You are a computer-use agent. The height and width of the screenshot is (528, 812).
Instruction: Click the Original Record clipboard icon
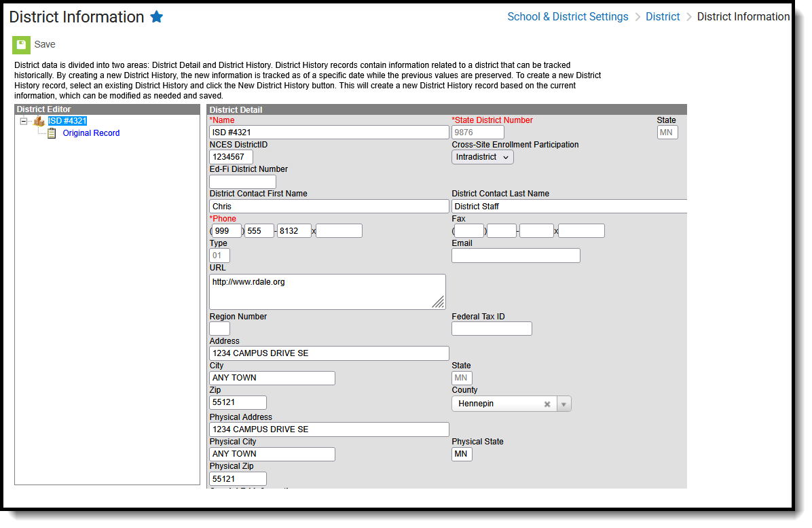(x=52, y=134)
